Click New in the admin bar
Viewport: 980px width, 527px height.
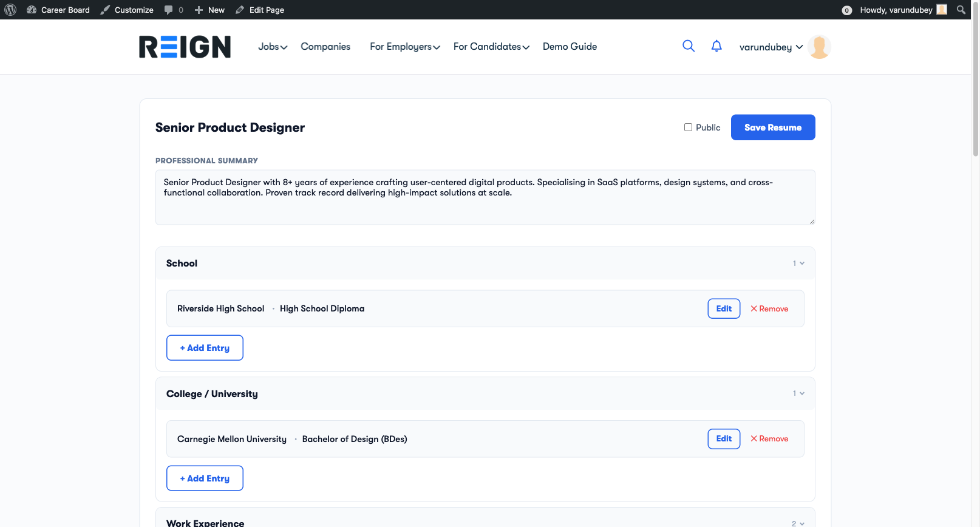coord(209,10)
